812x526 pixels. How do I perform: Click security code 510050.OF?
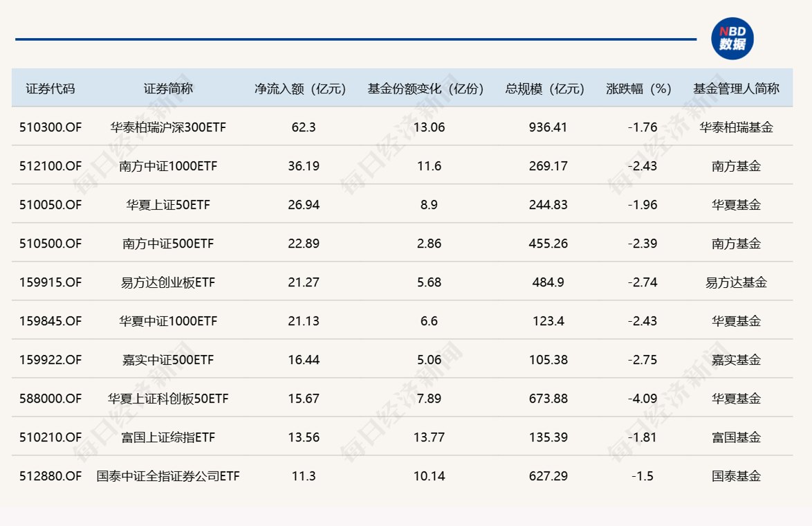click(50, 205)
